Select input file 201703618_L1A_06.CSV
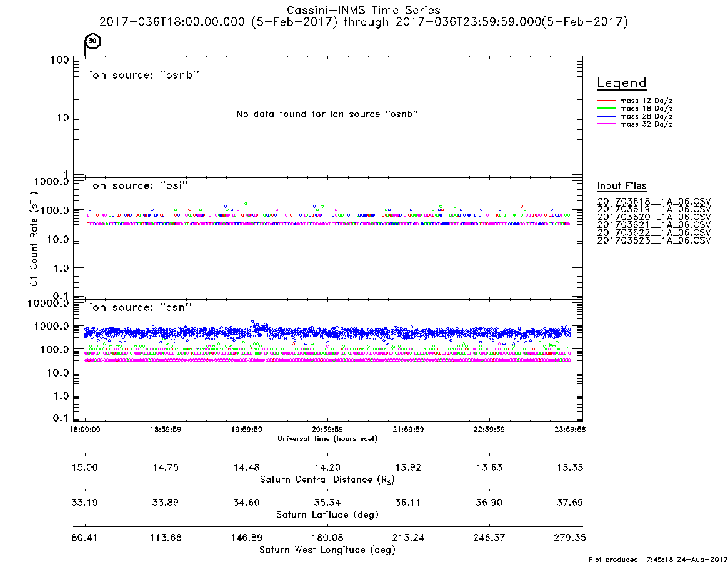 point(654,202)
